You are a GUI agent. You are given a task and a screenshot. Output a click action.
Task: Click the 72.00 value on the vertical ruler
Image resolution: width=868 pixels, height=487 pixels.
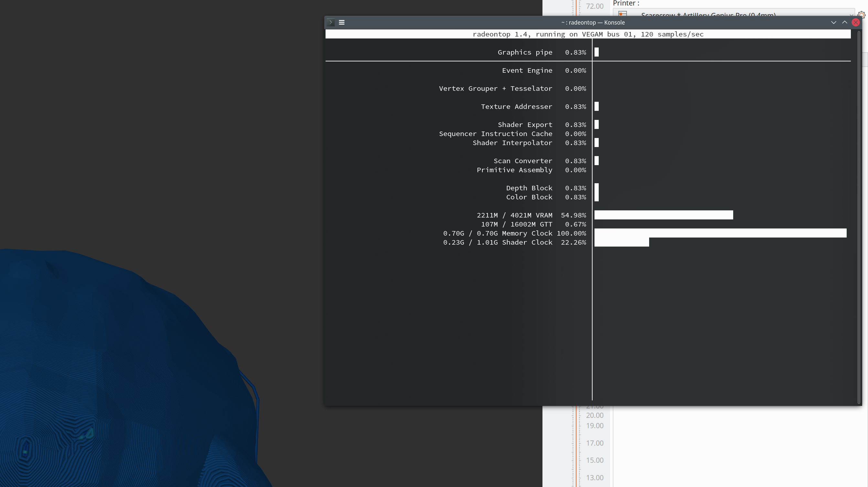595,6
